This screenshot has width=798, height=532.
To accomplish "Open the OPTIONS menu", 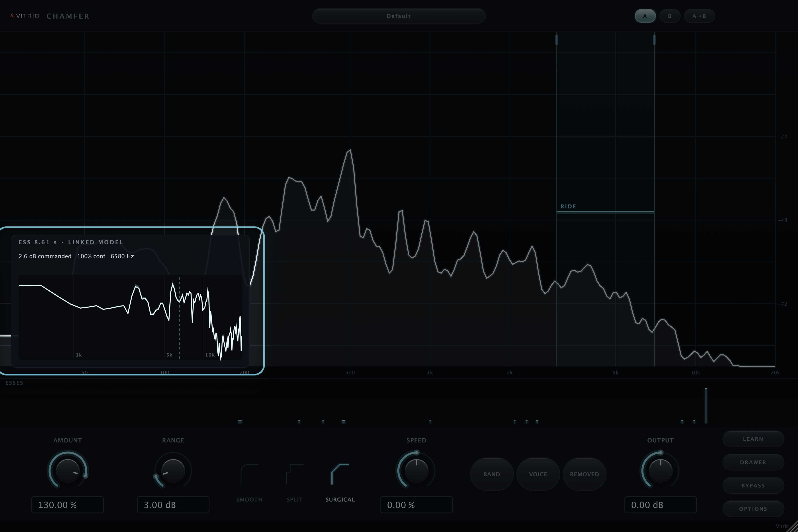I will click(753, 509).
